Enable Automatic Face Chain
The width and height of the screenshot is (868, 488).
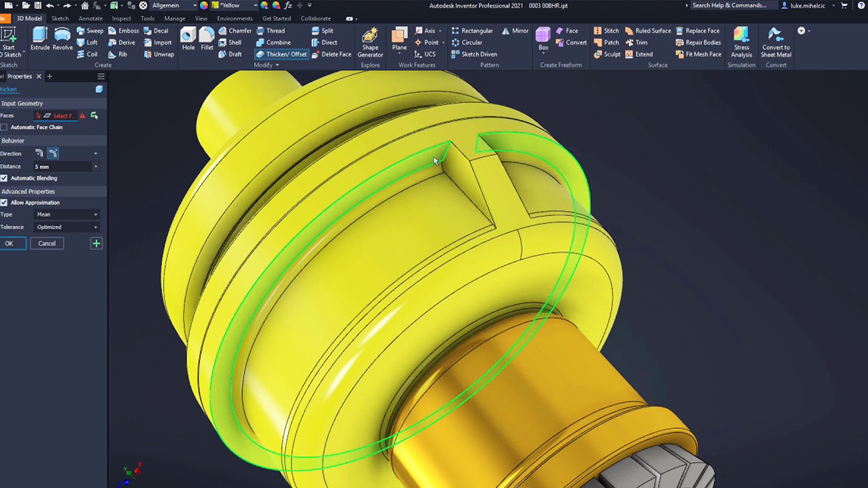pos(4,127)
